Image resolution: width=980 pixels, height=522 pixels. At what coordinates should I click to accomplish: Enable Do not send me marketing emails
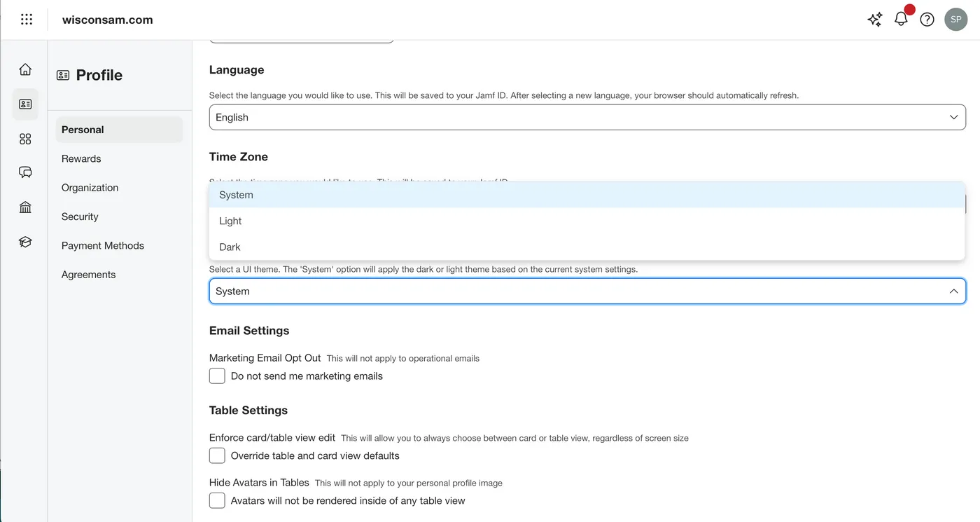217,376
